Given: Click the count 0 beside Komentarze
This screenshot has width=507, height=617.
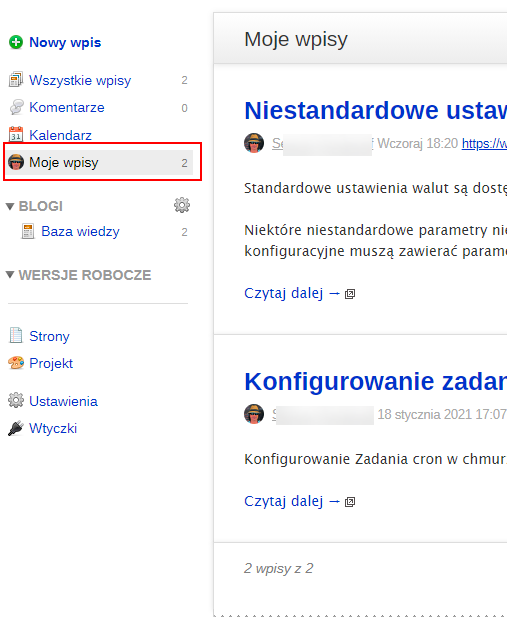Looking at the screenshot, I should [184, 108].
